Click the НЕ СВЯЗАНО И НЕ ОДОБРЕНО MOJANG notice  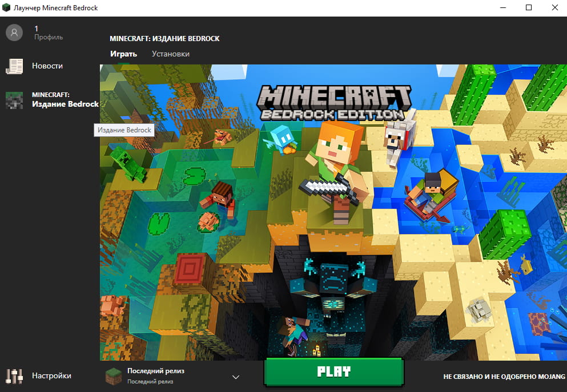point(504,377)
